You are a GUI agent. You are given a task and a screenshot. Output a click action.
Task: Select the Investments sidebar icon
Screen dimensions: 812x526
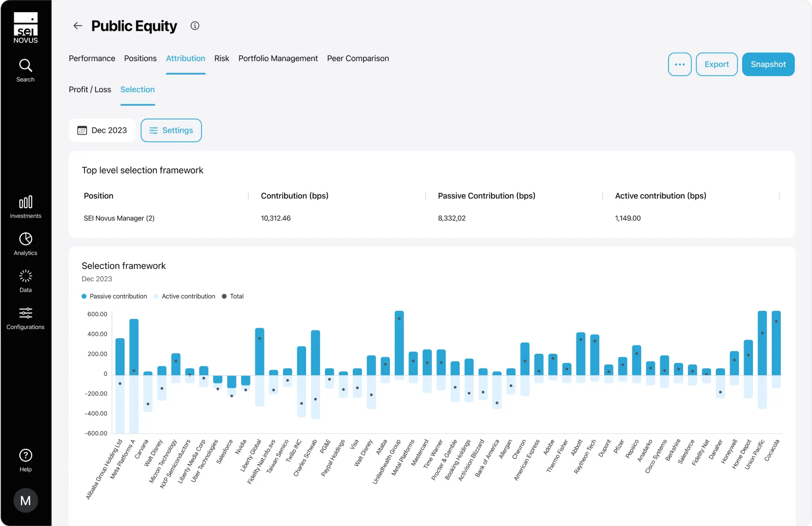25,206
